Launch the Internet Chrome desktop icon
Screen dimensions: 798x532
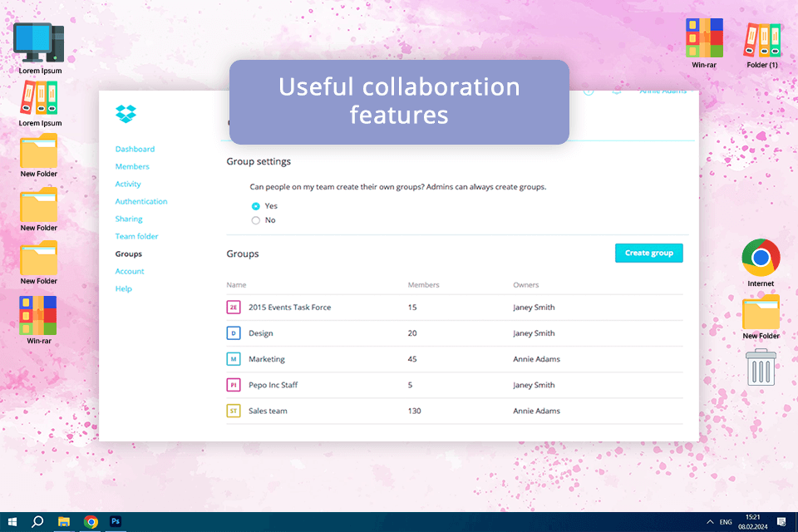click(x=761, y=258)
